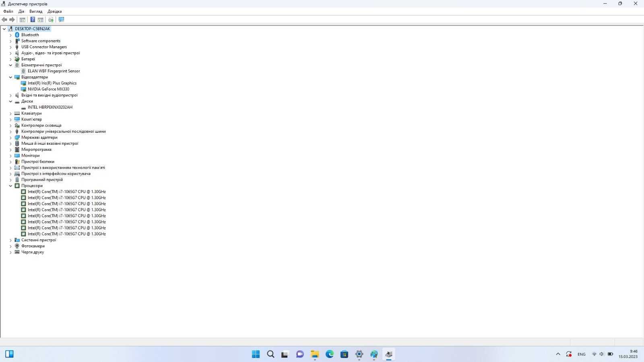The height and width of the screenshot is (362, 644).
Task: Expand USB Connector Managers
Action: tap(11, 47)
